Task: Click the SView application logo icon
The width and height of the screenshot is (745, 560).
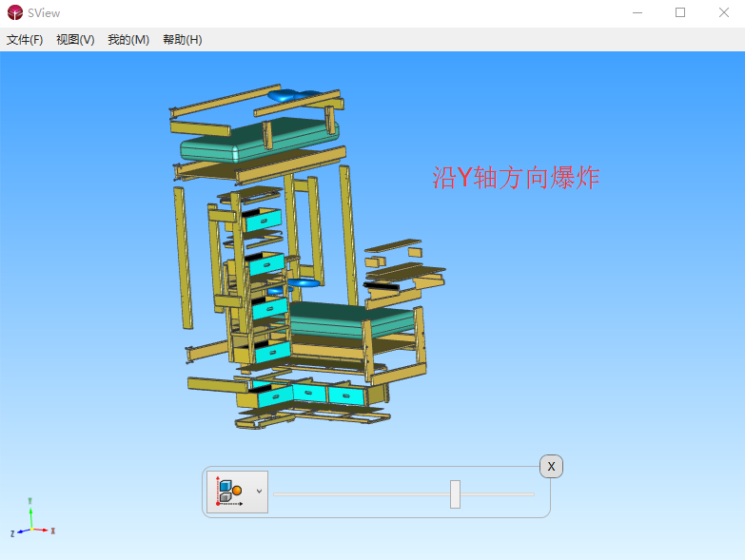Action: click(x=14, y=12)
